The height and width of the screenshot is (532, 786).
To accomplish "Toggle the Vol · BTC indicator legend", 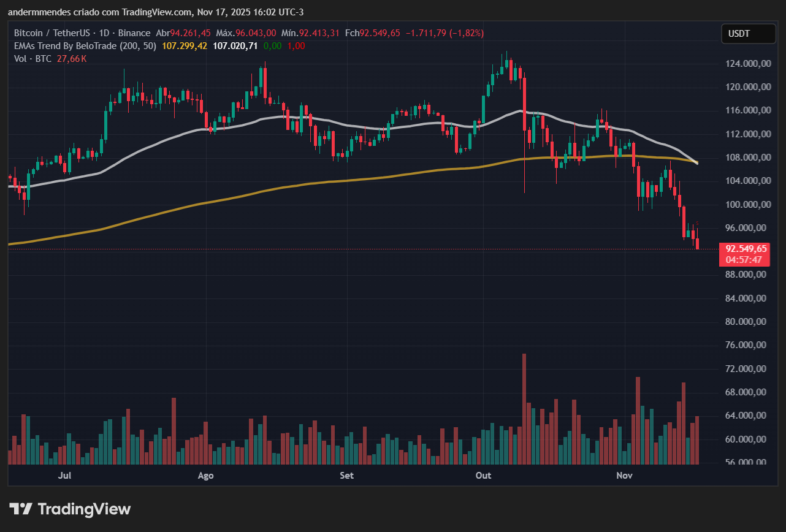I will point(32,59).
